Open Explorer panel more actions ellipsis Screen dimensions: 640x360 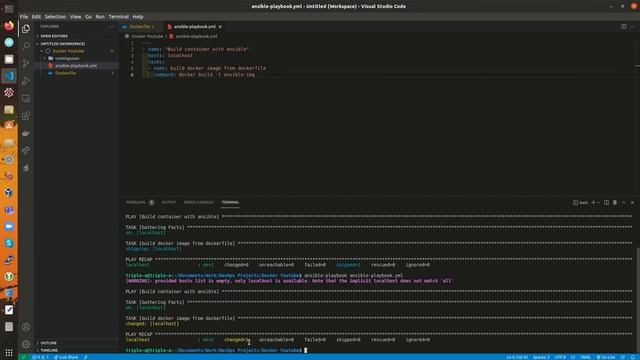(x=111, y=27)
